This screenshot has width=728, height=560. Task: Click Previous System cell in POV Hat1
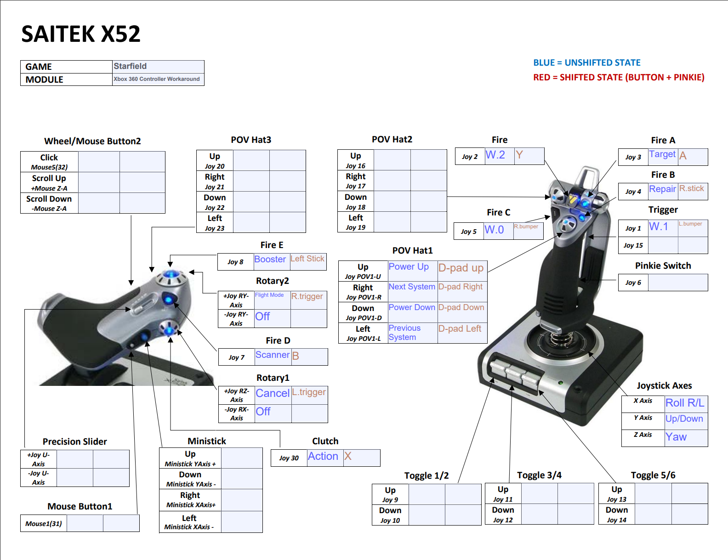click(413, 333)
